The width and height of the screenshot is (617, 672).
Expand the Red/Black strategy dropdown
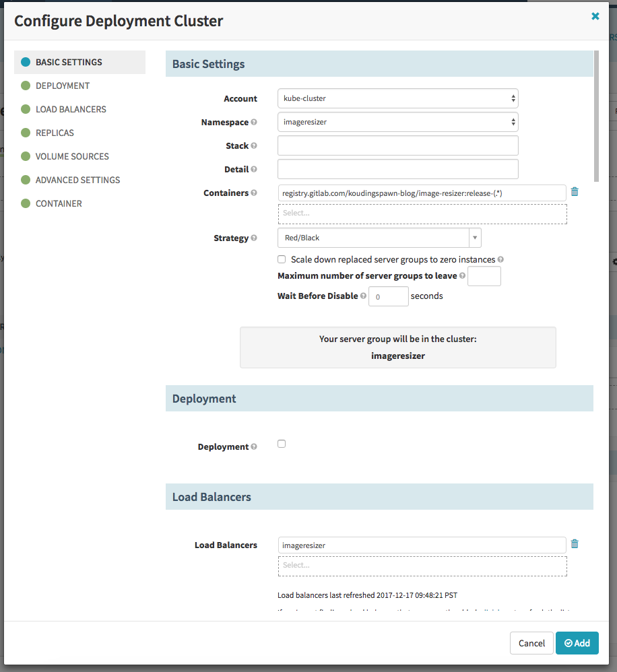click(x=379, y=238)
